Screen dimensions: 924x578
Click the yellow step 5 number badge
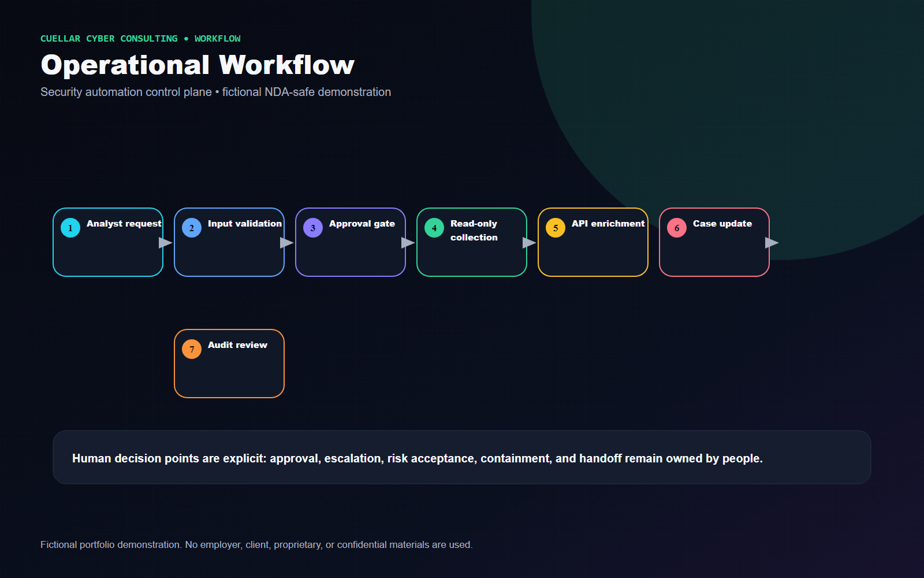[556, 228]
